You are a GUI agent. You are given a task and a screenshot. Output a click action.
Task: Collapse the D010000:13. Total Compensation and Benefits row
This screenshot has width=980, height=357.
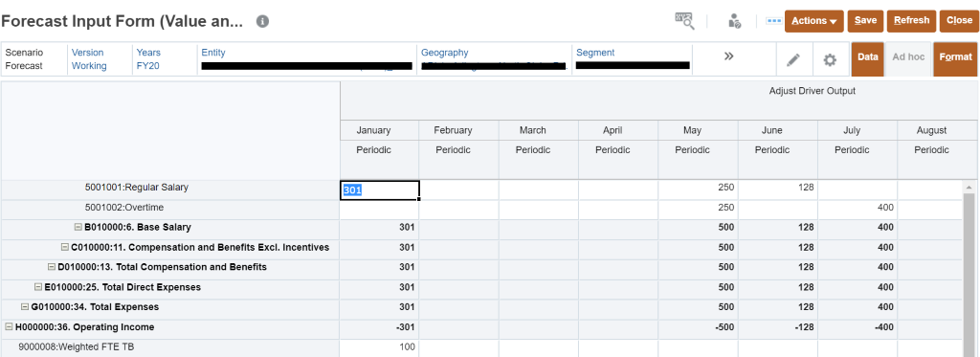click(52, 267)
